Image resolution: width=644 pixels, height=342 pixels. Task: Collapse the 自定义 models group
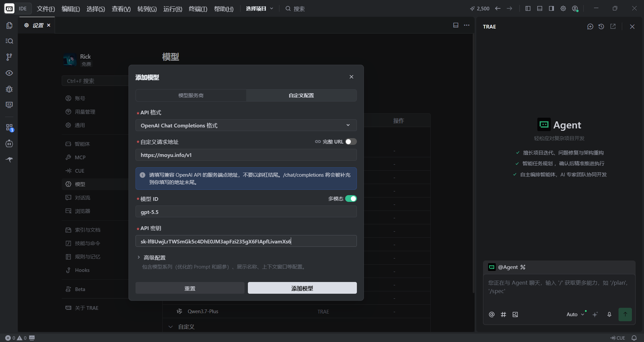(x=171, y=327)
